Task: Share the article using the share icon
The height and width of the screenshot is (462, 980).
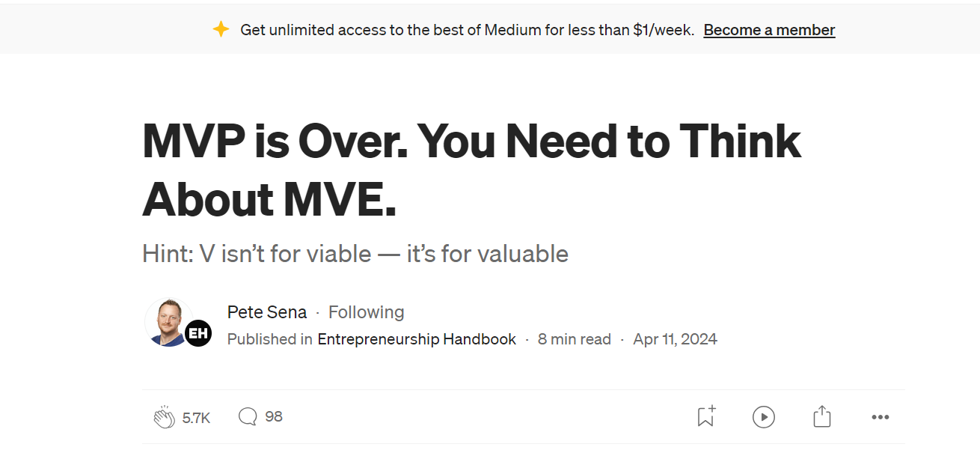Action: pyautogui.click(x=822, y=416)
